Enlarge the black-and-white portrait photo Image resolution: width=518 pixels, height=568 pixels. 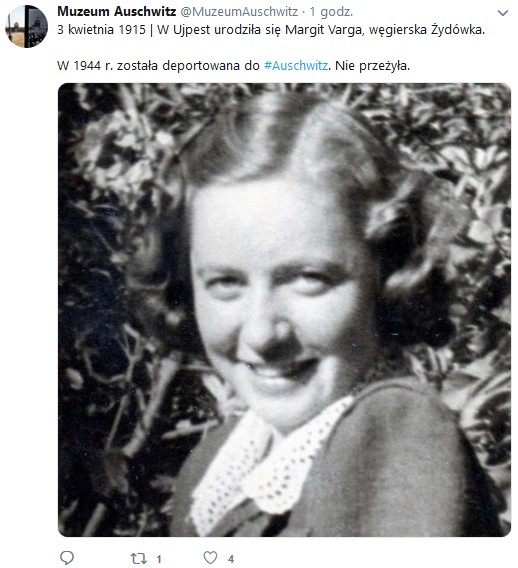284,310
